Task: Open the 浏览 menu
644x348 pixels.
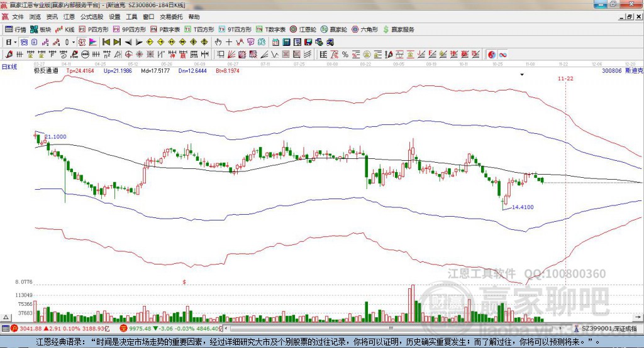Action: click(x=35, y=17)
